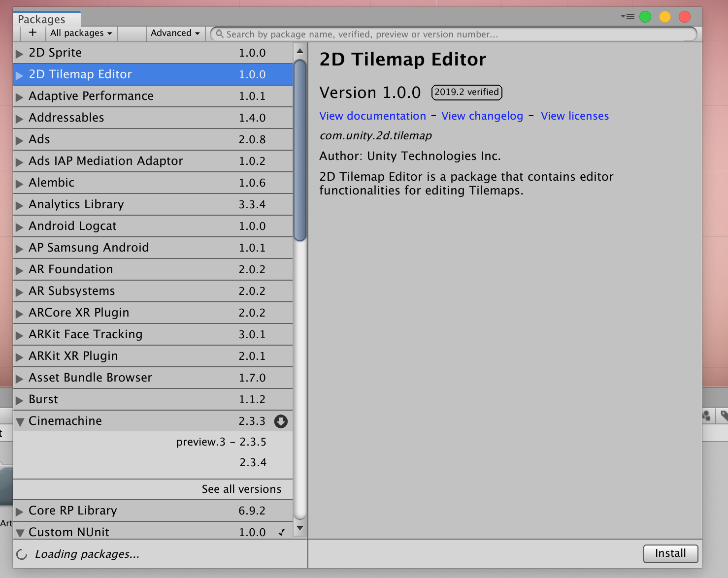Select the Analytics Library package
728x578 pixels.
[x=153, y=204]
